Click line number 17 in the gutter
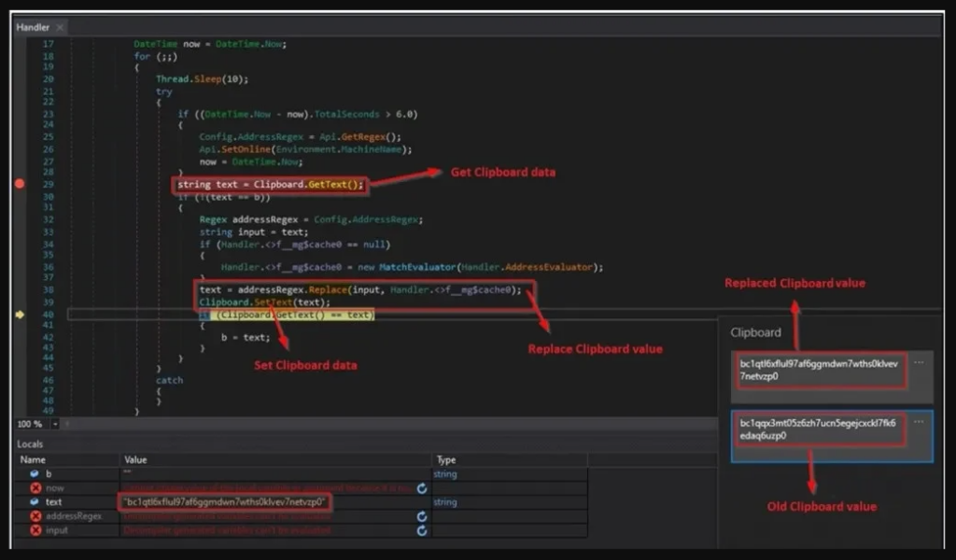Screen dimensions: 956x560 49,44
